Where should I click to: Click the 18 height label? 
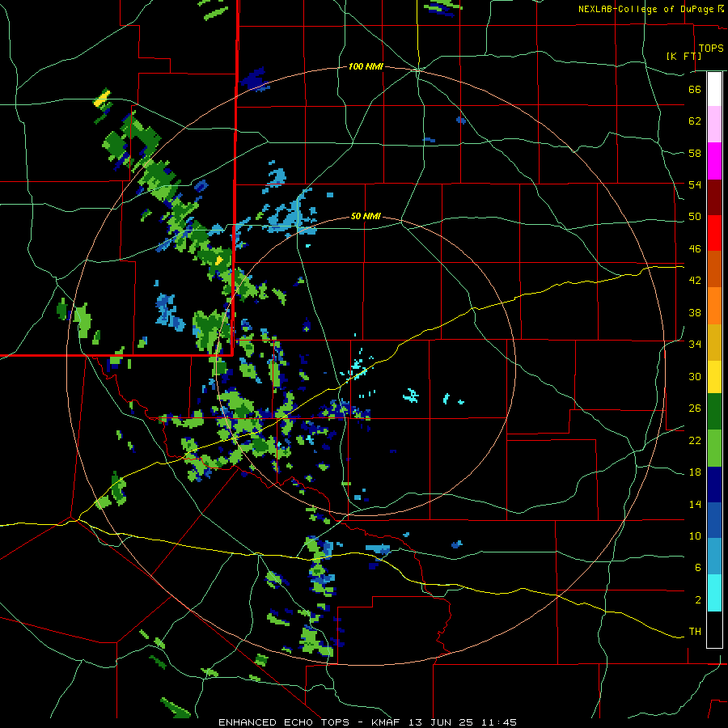[695, 472]
